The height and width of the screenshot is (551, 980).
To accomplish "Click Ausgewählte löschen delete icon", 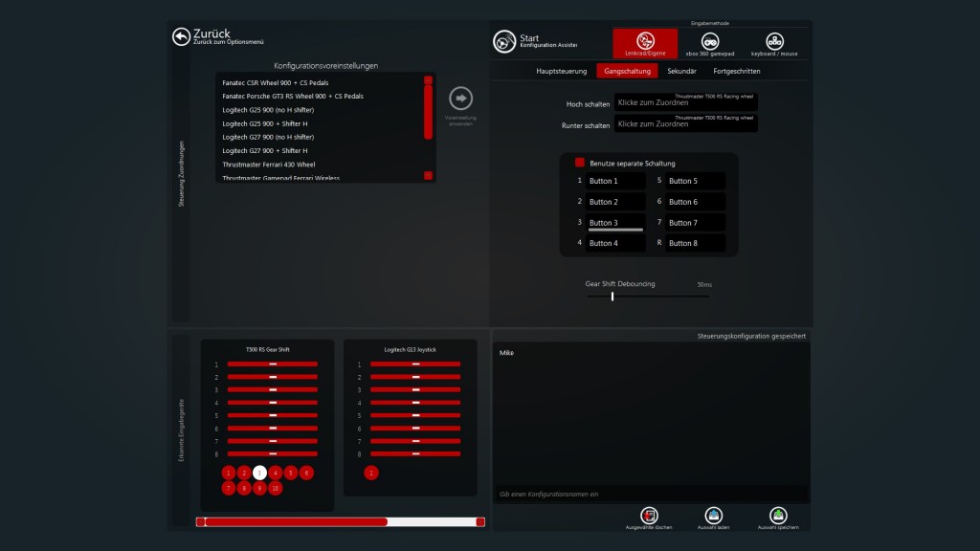I will point(651,513).
